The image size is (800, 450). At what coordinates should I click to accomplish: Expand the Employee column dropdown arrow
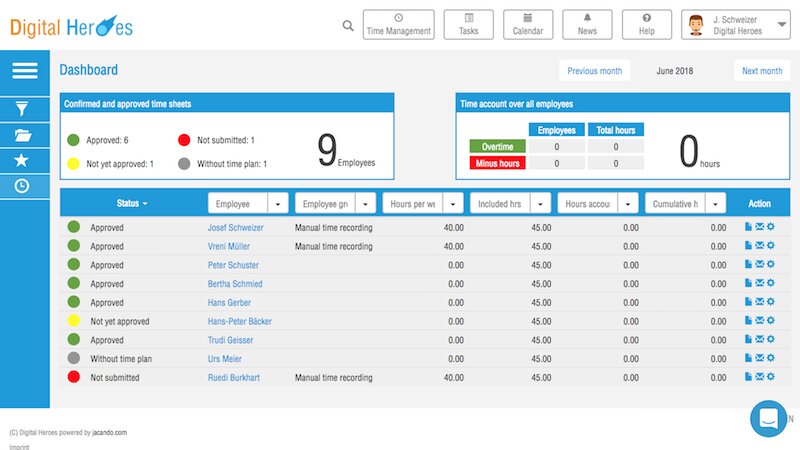[x=278, y=203]
